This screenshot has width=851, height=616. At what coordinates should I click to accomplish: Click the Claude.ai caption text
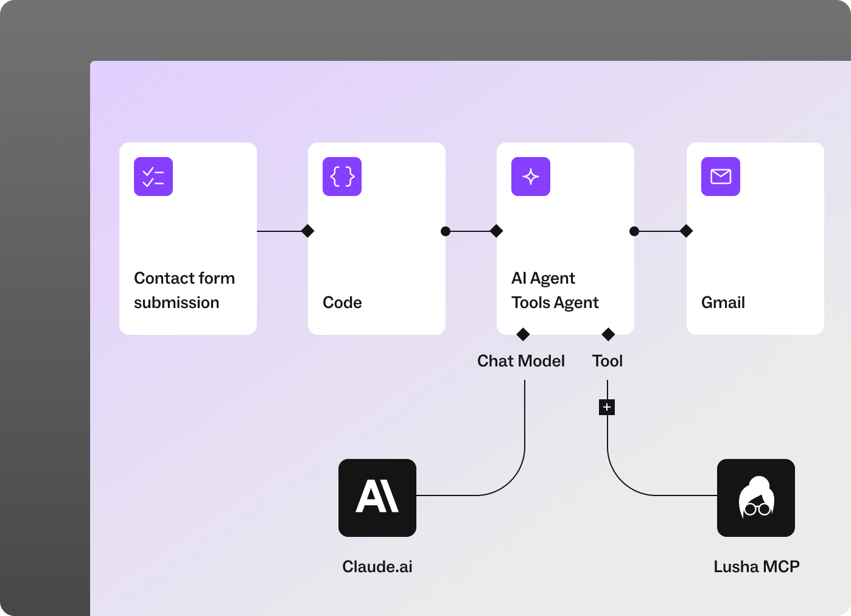[x=377, y=567]
